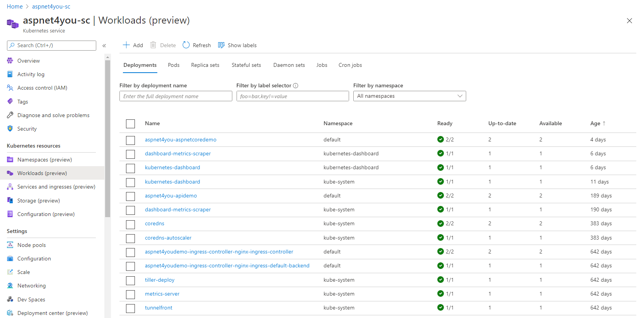The height and width of the screenshot is (318, 644).
Task: Click the Namespaces (preview) icon
Action: point(10,160)
